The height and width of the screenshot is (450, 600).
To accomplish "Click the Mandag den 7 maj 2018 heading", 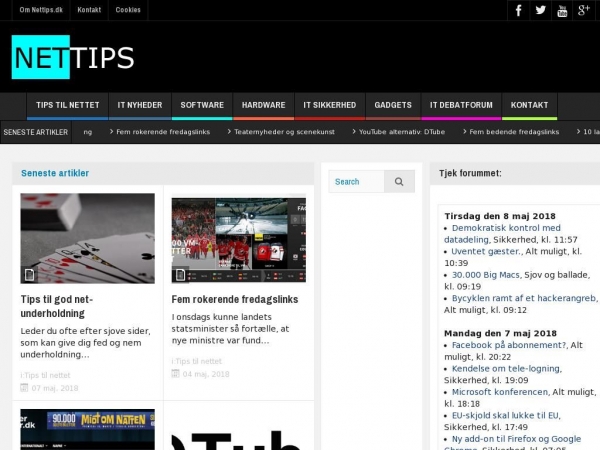I will 500,333.
